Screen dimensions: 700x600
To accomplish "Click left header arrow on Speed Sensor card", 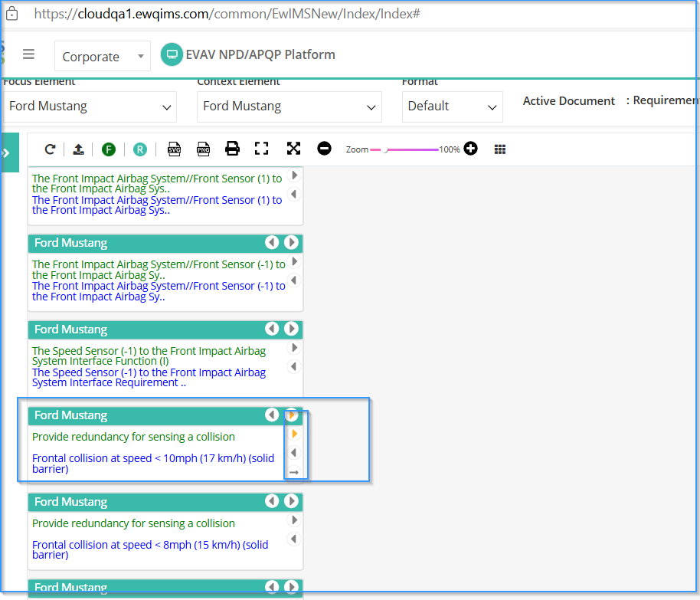I will tap(272, 329).
